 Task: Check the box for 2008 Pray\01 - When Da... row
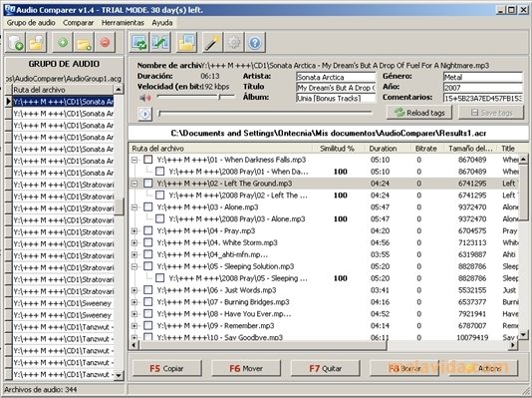pos(159,172)
